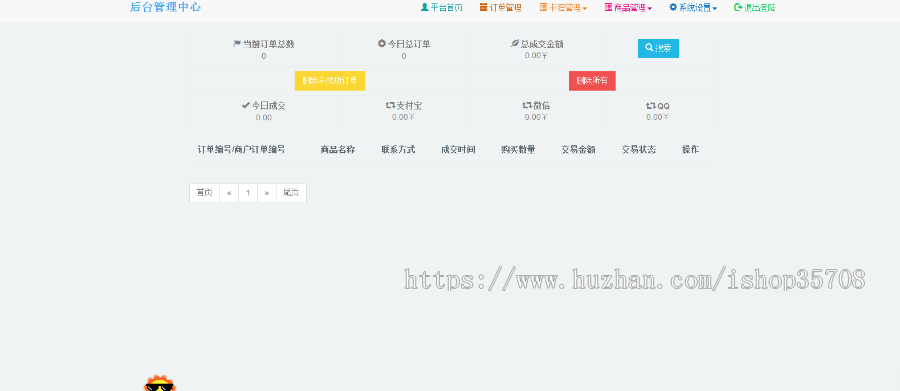Jump to 尾页 in pagination
This screenshot has height=391, width=900.
291,193
